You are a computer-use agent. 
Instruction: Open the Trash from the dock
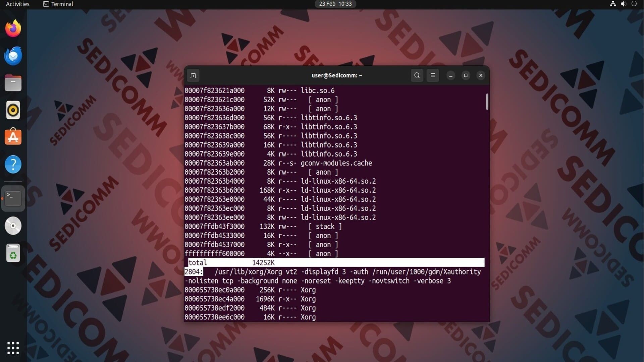pos(13,253)
